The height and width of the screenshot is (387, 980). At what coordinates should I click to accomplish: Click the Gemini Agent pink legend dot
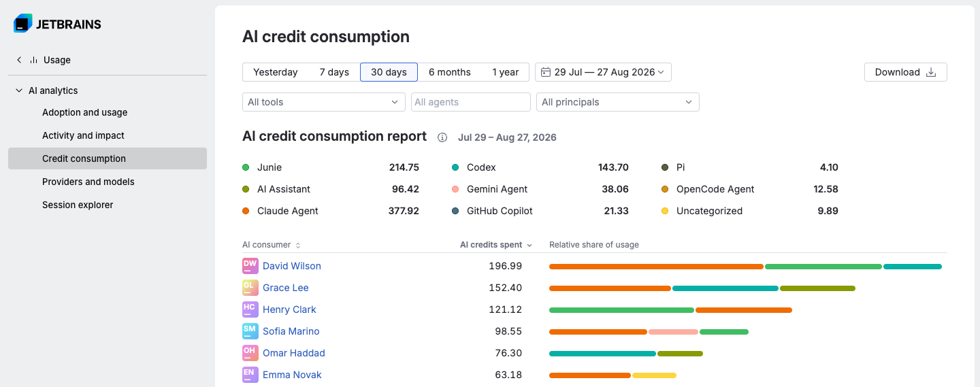pyautogui.click(x=455, y=189)
